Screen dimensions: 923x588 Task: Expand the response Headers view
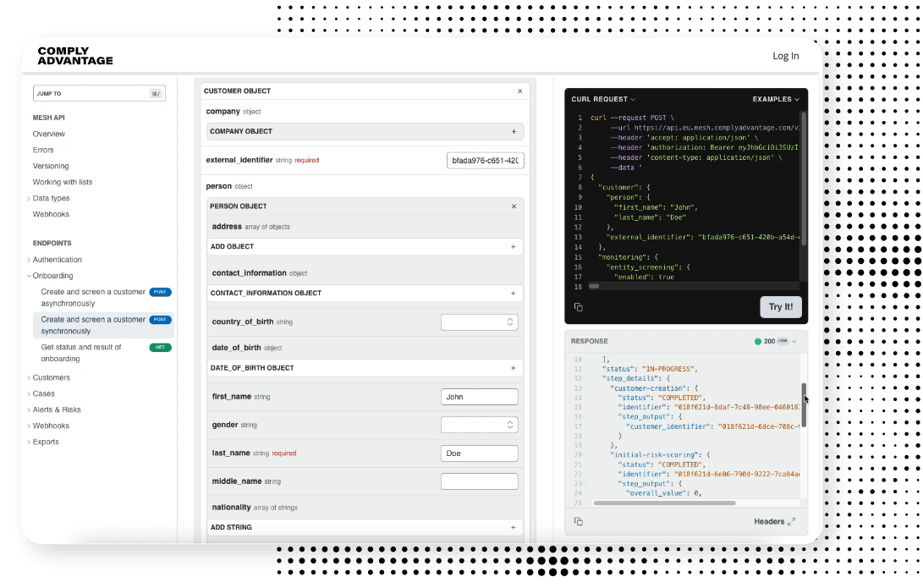[x=775, y=521]
